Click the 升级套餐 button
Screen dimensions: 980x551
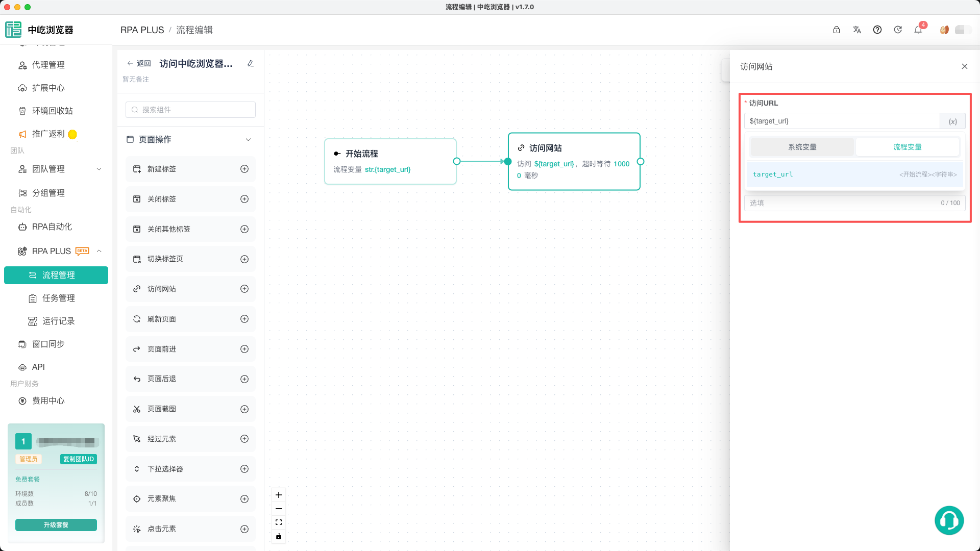click(x=56, y=525)
